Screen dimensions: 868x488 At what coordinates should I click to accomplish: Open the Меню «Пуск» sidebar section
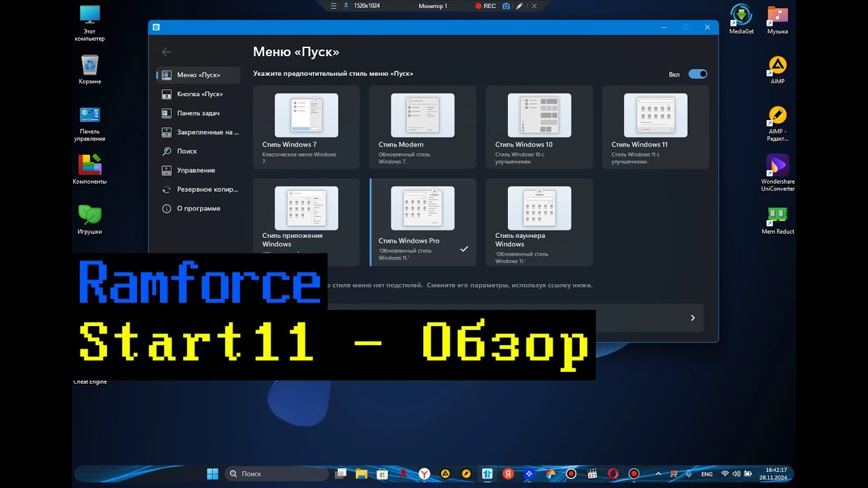[198, 75]
